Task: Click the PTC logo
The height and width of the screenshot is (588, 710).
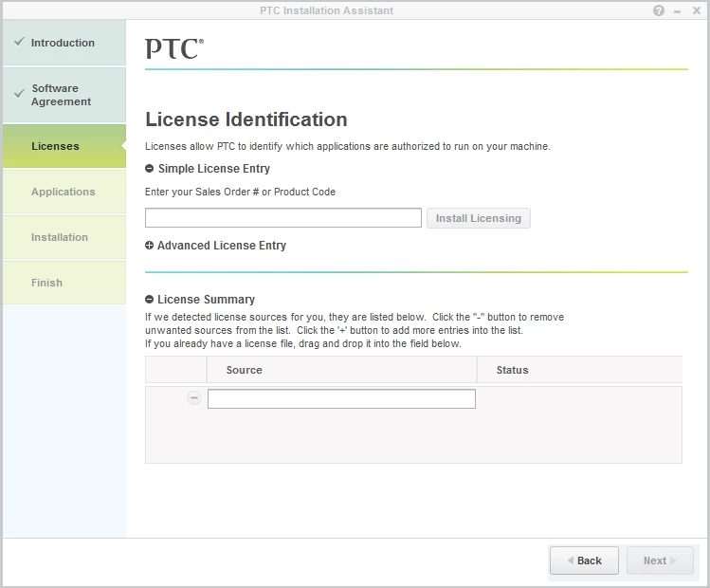Action: (174, 48)
